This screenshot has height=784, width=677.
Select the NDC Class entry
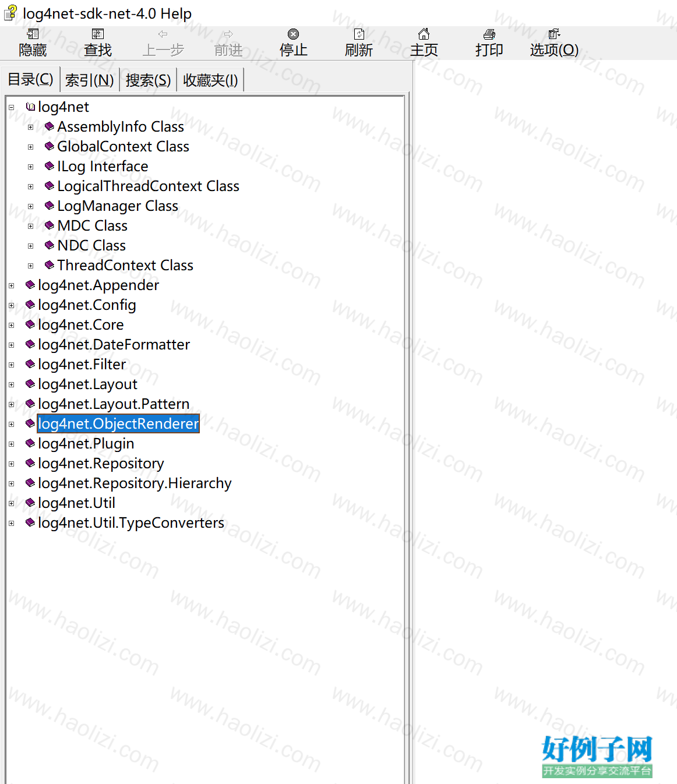point(91,245)
